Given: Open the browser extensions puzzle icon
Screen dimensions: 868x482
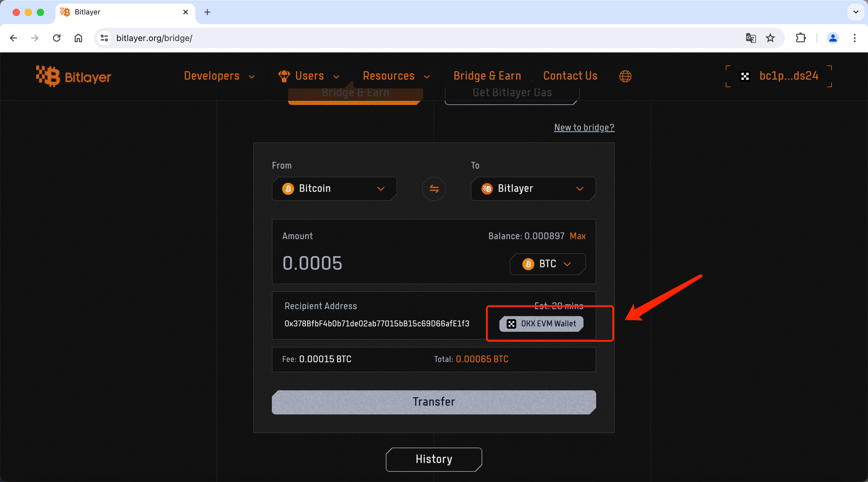Looking at the screenshot, I should coord(800,38).
